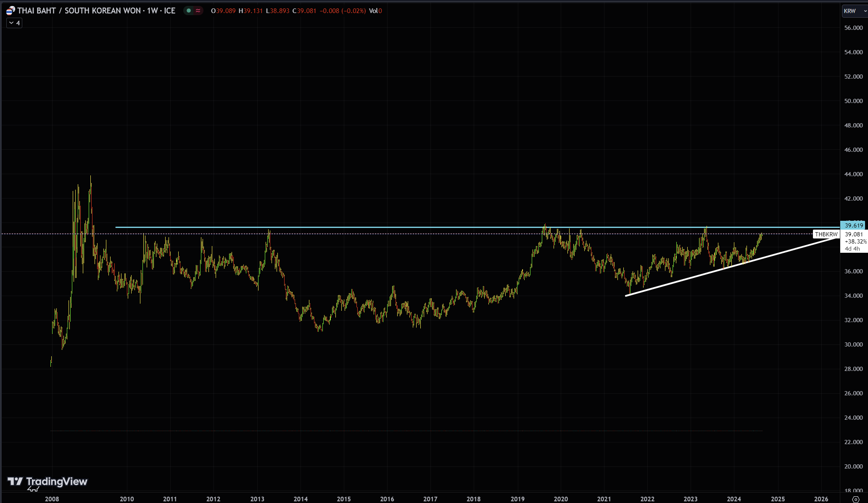Click the small dinosaur icon below logo

33,489
